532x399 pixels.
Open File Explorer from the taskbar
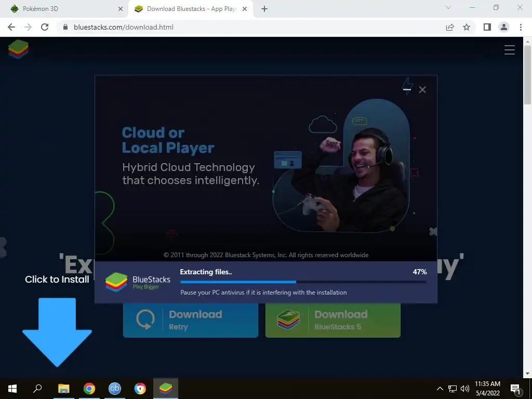(x=63, y=389)
